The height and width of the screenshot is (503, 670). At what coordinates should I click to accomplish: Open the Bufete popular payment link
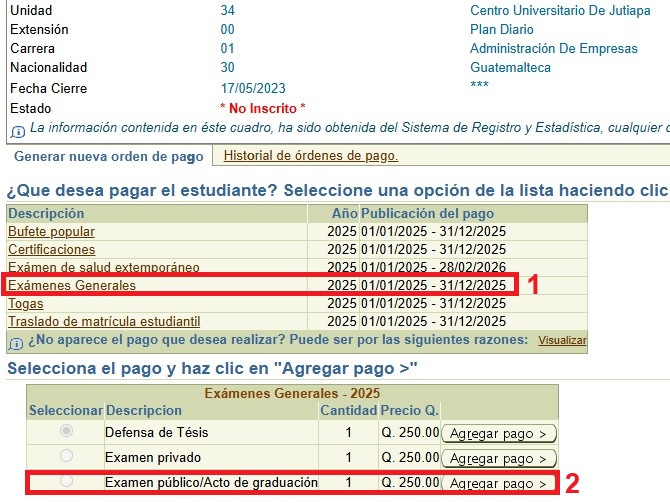pos(51,232)
